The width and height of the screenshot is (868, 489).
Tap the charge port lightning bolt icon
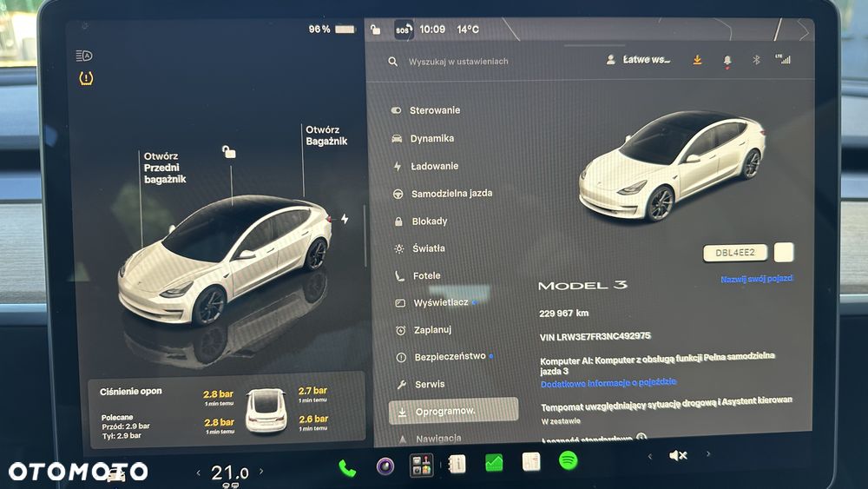pos(345,219)
